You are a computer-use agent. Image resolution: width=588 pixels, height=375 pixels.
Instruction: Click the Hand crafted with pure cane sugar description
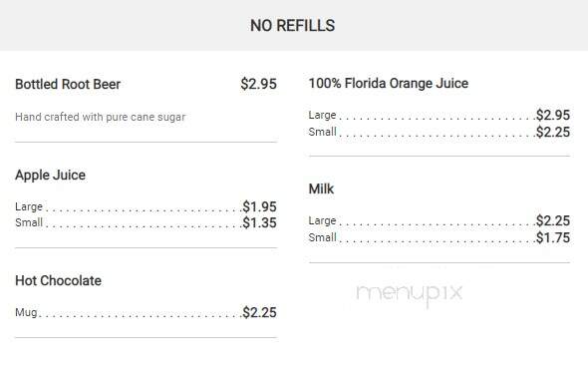tap(100, 117)
